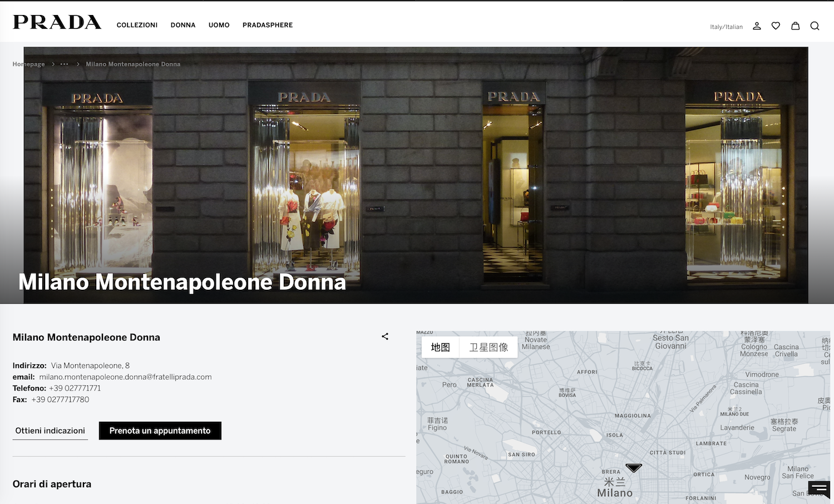
Task: Switch map to 地图 view
Action: [x=440, y=347]
